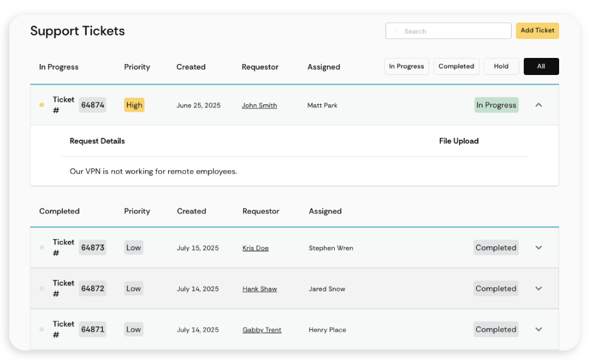The image size is (589, 364).
Task: Filter tickets by In Progress tab
Action: (406, 66)
